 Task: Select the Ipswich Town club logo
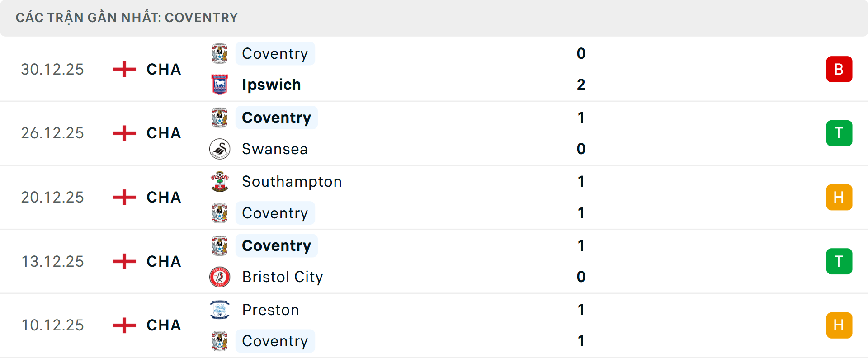(220, 85)
